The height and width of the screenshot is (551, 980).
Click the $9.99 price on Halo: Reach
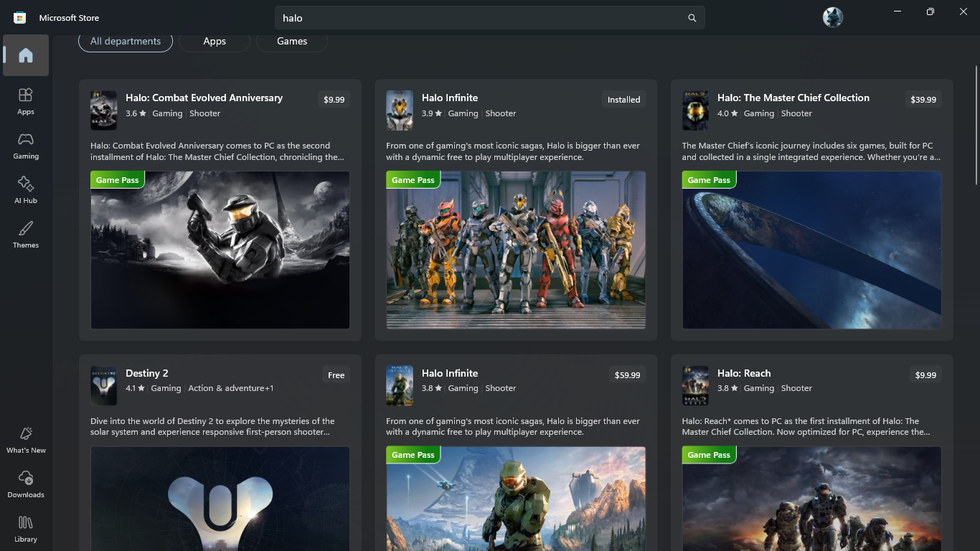click(x=926, y=375)
